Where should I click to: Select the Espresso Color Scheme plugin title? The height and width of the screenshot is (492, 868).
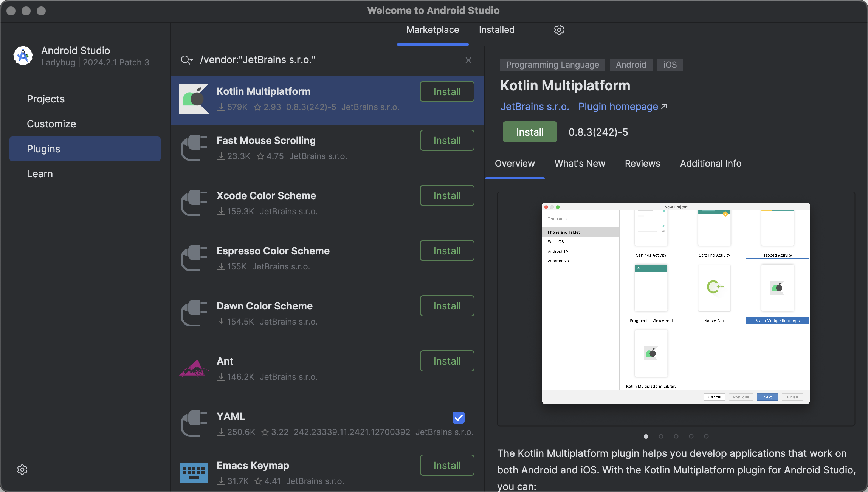pyautogui.click(x=273, y=251)
